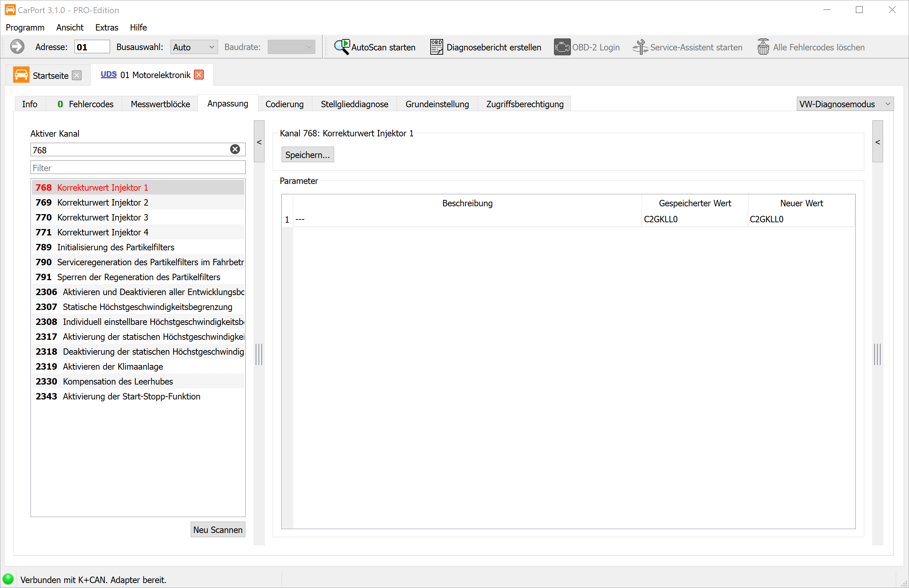909x588 pixels.
Task: Click the connect arrow icon beside Adresse
Action: [x=17, y=47]
